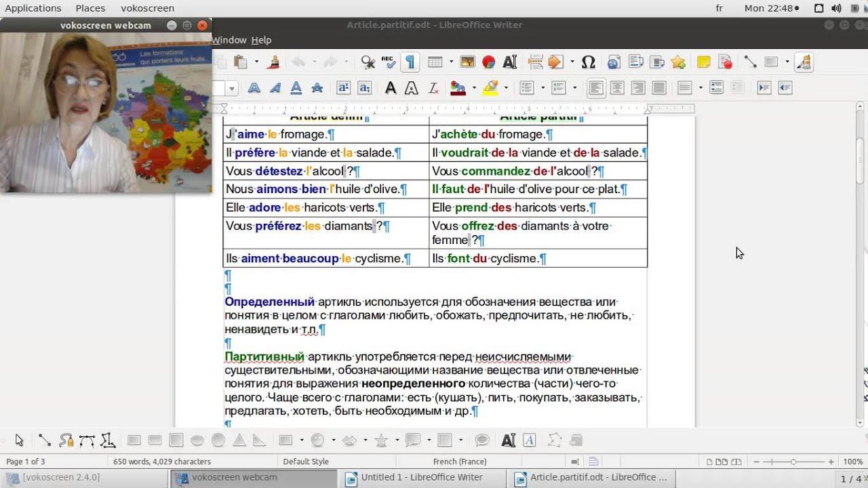
Task: Open the highlighting color dropdown arrow
Action: 506,87
